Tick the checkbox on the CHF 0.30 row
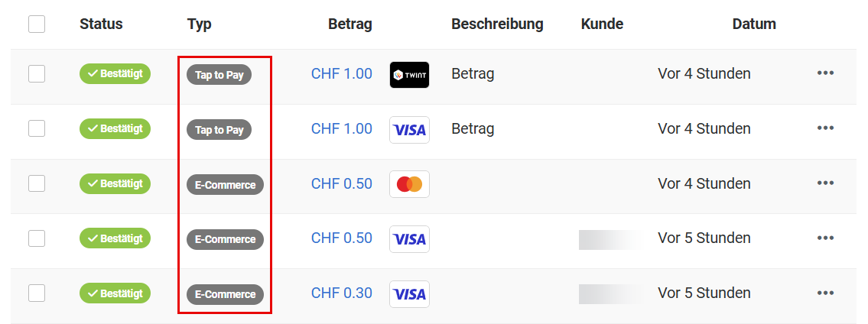This screenshot has height=324, width=868. (x=37, y=293)
